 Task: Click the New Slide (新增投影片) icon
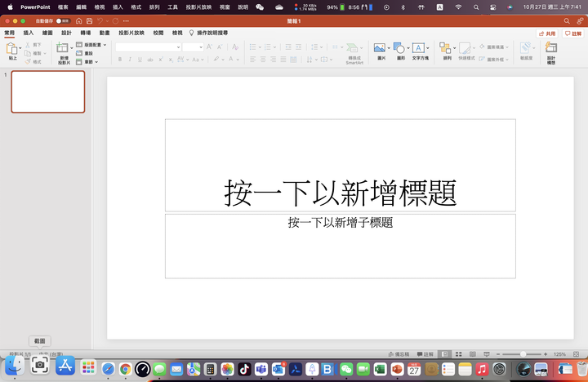pyautogui.click(x=62, y=48)
